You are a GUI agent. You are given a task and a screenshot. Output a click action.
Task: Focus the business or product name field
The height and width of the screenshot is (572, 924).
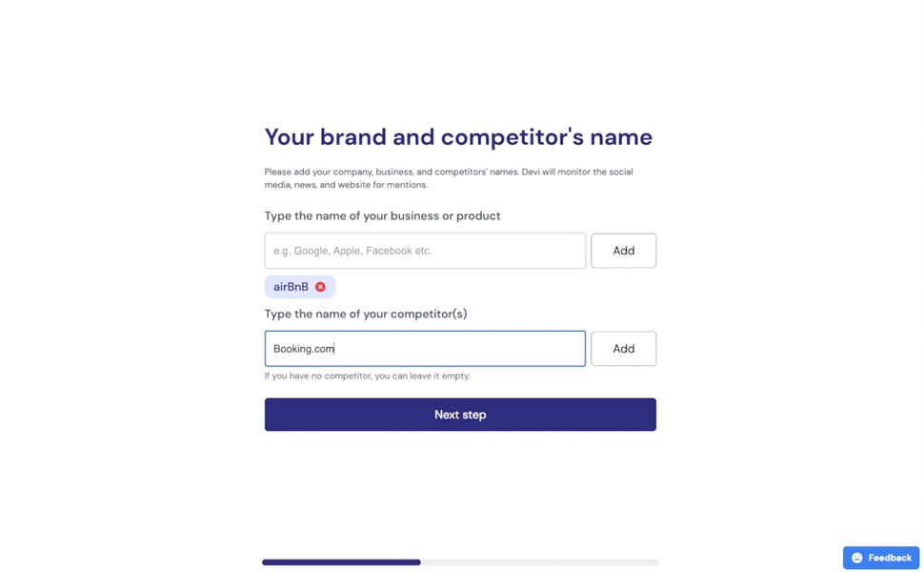[425, 251]
